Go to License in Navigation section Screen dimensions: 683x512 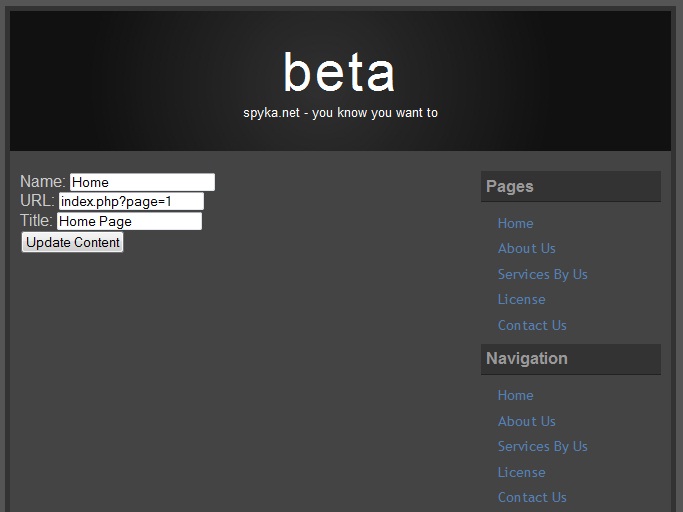(521, 472)
